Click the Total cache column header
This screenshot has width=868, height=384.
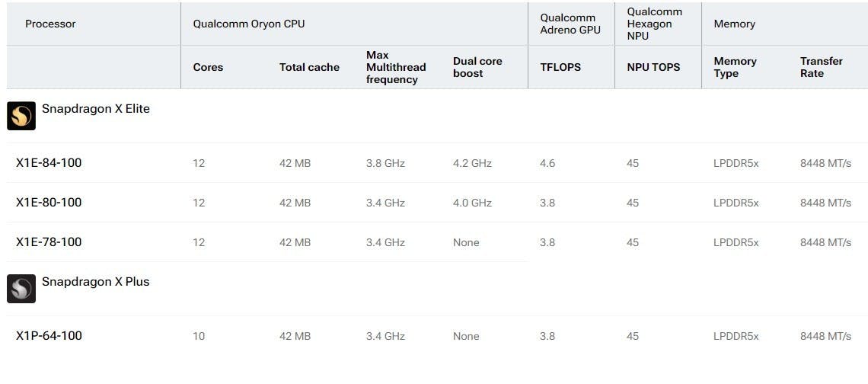tap(309, 67)
